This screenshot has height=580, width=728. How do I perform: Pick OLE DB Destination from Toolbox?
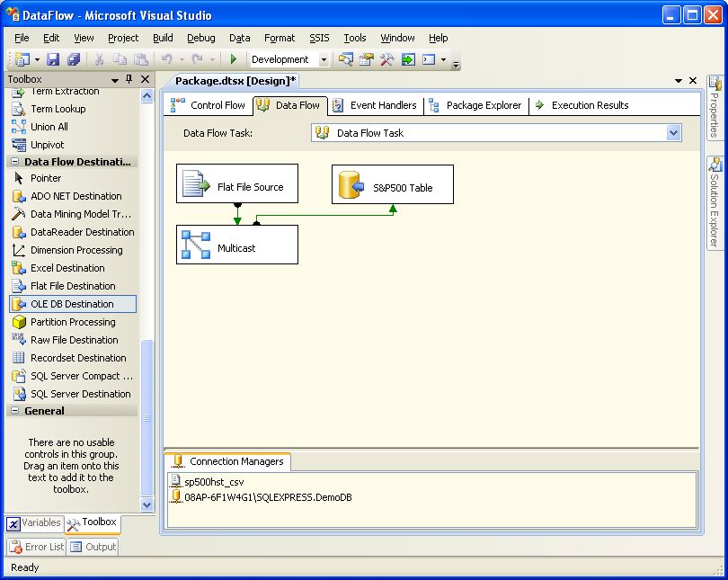point(73,304)
